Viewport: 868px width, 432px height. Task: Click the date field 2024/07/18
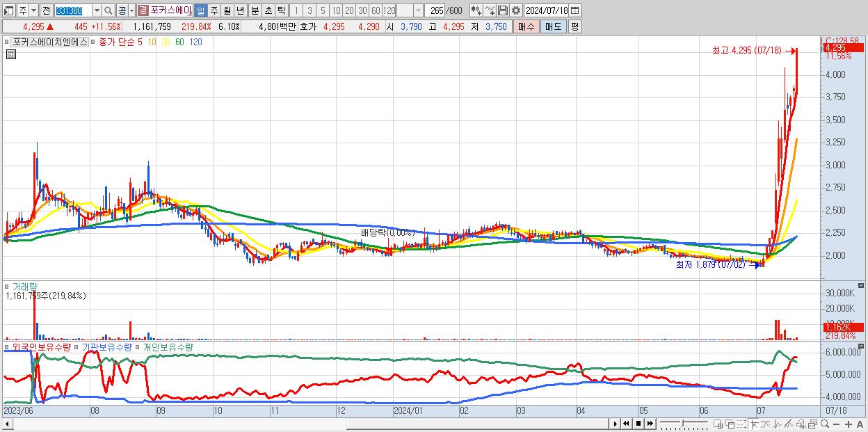pyautogui.click(x=546, y=10)
